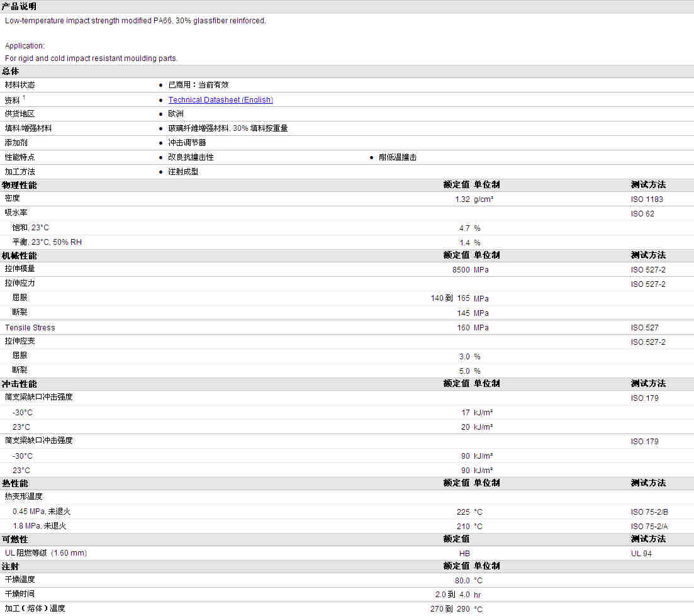Click the 填料/增强材料 row label

28,128
